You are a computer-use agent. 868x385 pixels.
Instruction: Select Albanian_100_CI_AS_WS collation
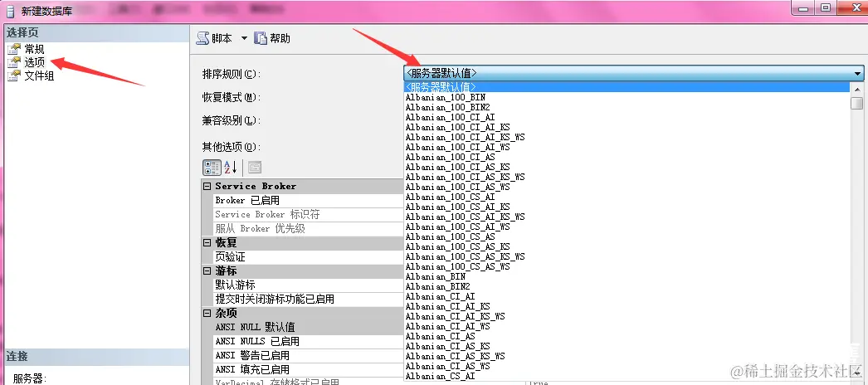point(627,187)
